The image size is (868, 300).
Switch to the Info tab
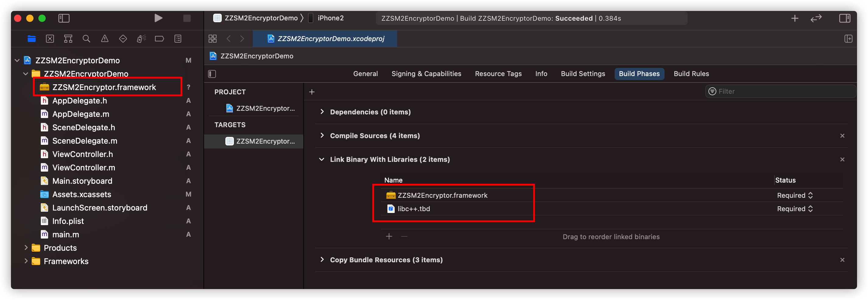point(541,74)
